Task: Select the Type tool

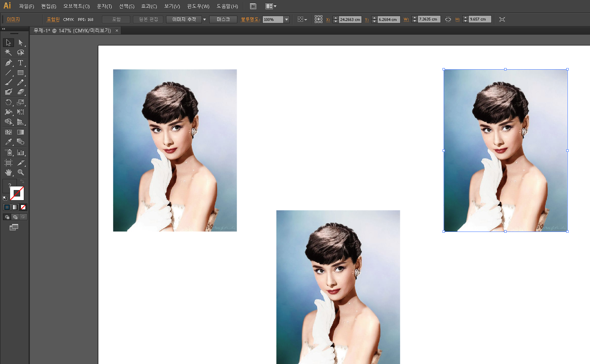Action: point(21,63)
